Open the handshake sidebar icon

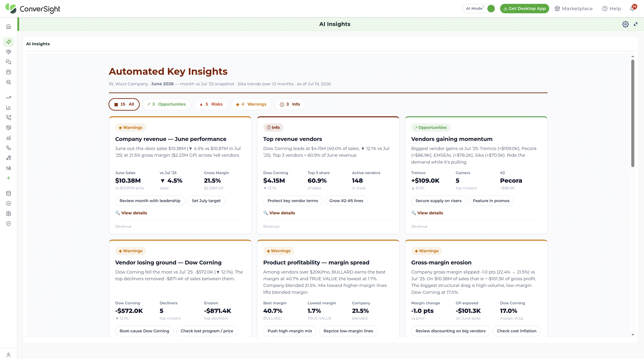click(x=9, y=128)
